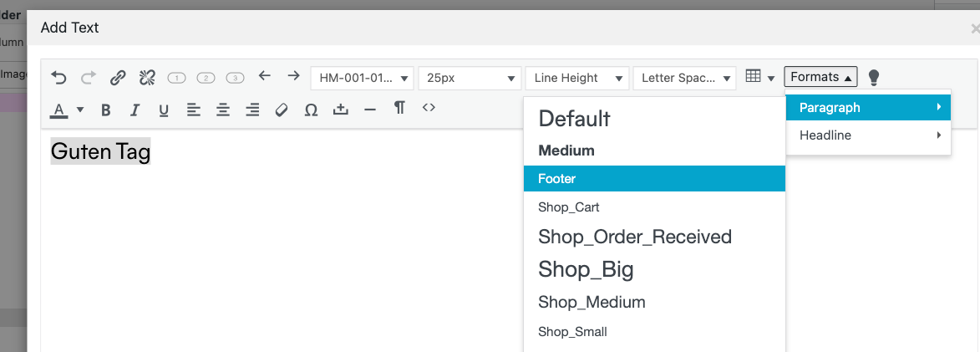Open the Omega special character picker
Screen dimensions: 980x352
(x=311, y=110)
